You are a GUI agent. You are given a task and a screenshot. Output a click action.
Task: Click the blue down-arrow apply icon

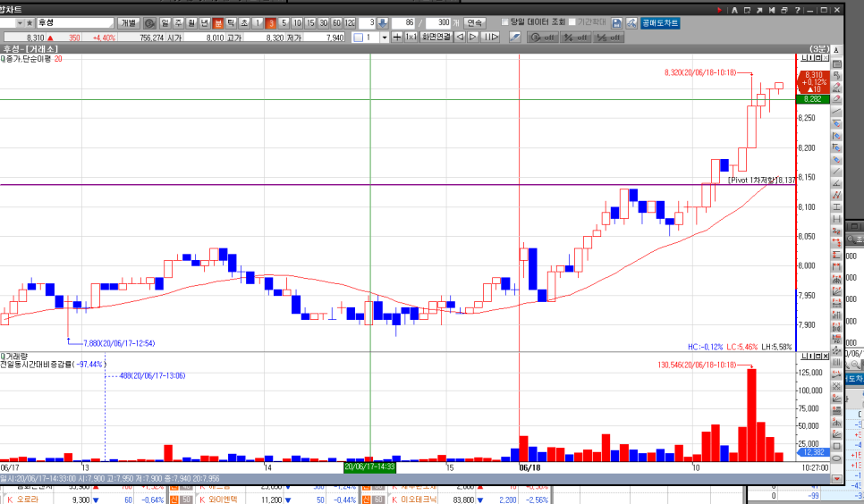pos(383,23)
